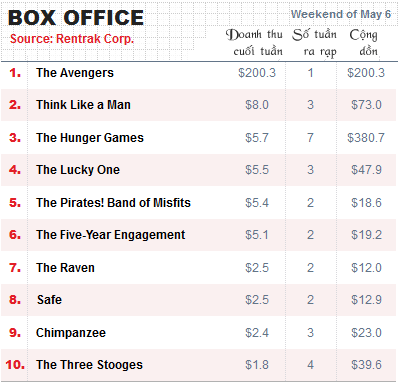Click the Weekend of May 6 label
Viewport: 398px width, 382px height.
341,14
